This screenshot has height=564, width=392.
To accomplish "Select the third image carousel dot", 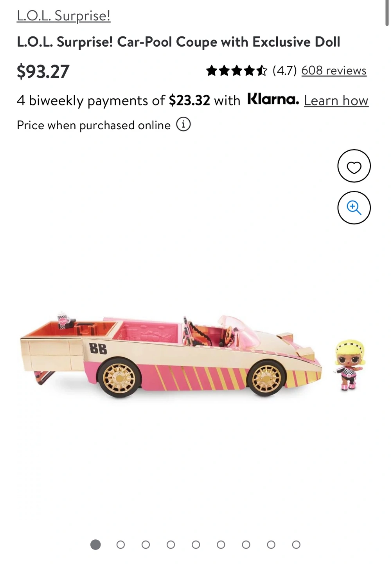I will [146, 544].
